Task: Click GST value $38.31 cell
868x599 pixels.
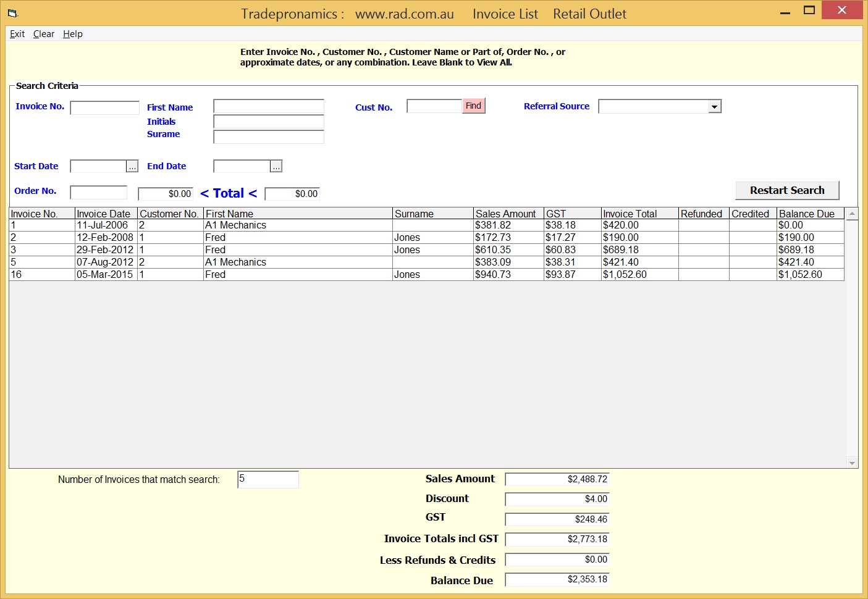Action: point(573,262)
